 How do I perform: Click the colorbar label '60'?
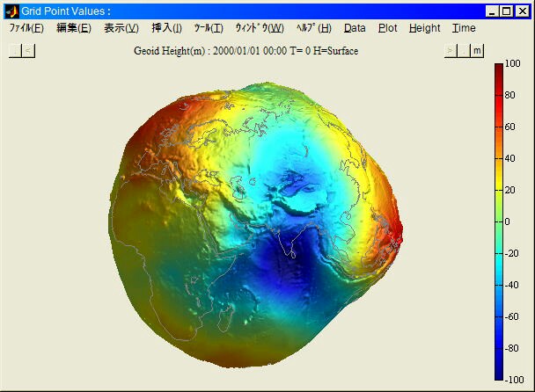pos(509,127)
